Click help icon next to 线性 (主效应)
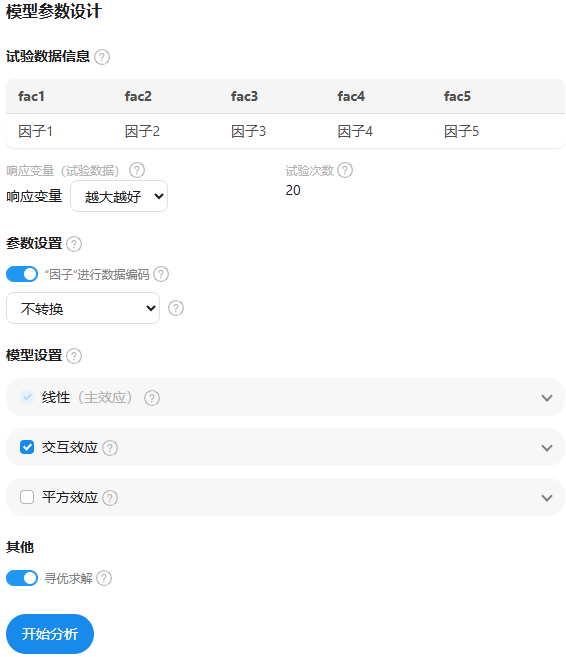The image size is (566, 657). coord(152,398)
